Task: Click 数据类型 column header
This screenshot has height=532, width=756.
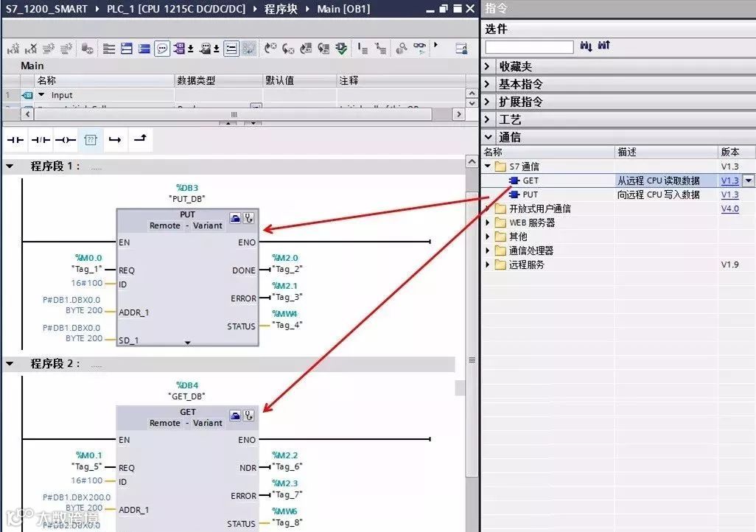Action: 218,80
